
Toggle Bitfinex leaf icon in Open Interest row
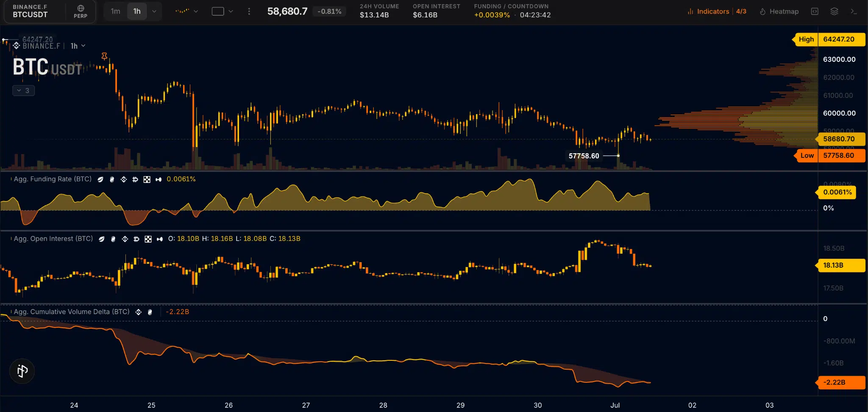pos(102,239)
